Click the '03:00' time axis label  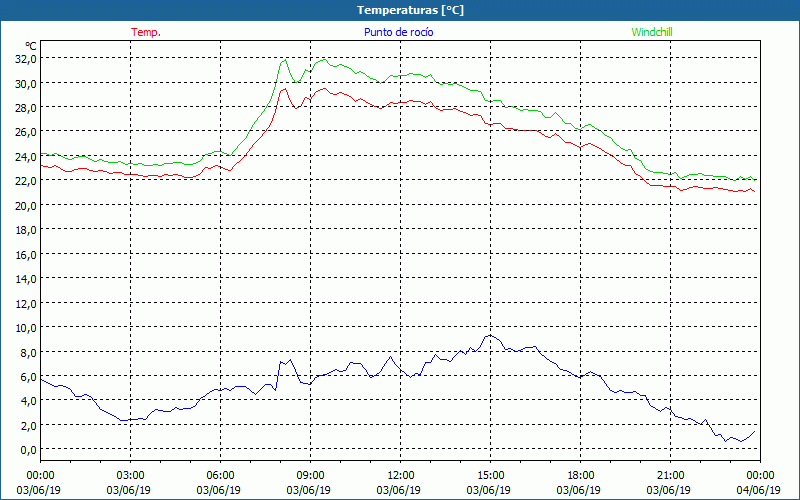[130, 476]
